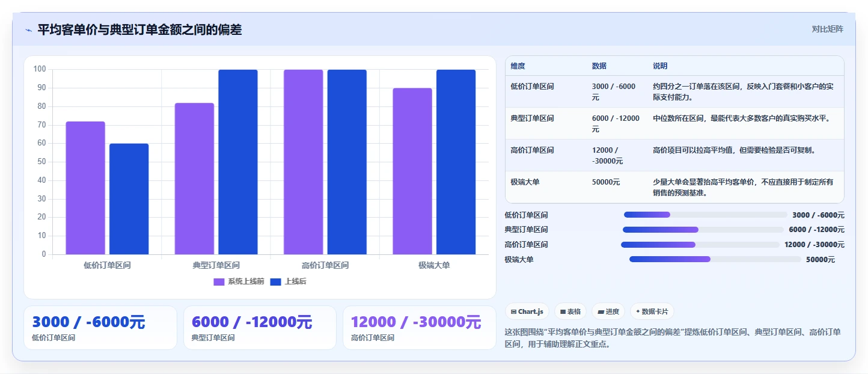Screen dimensions: 868x374
Task: Click 12000 / -30000元 value beside progress bar
Action: [x=815, y=245]
